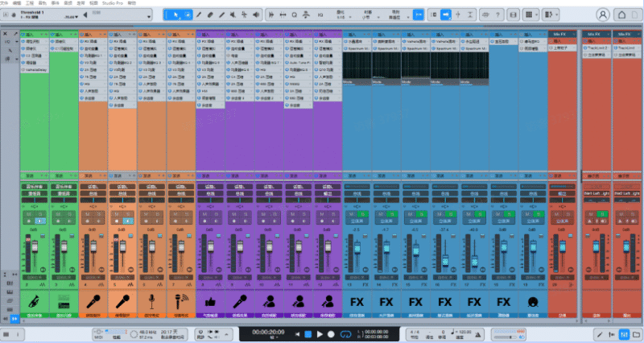
Task: Toggle the blue Autoscroll arrow button
Action: (x=446, y=14)
